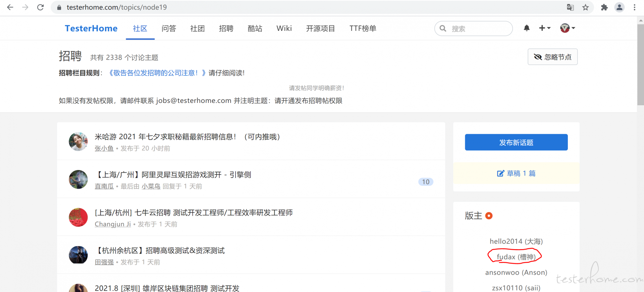The image size is (644, 292).
Task: Open the translate page icon
Action: tap(570, 7)
